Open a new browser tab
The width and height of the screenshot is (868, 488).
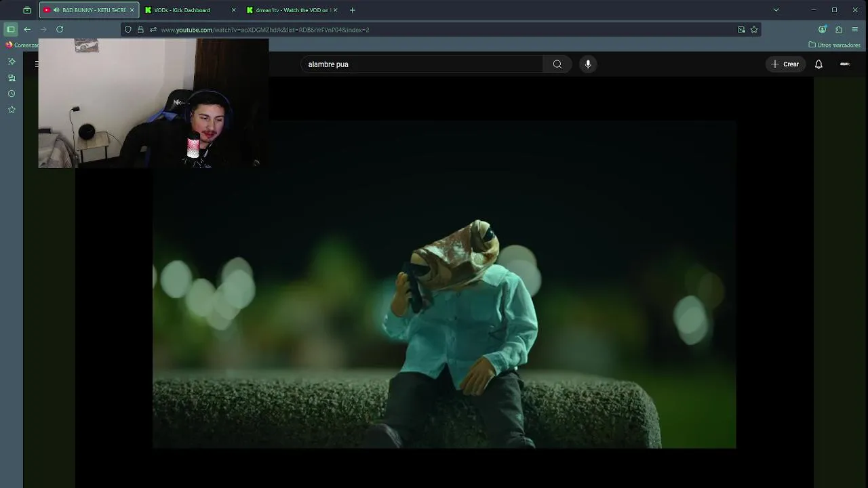[x=352, y=10]
